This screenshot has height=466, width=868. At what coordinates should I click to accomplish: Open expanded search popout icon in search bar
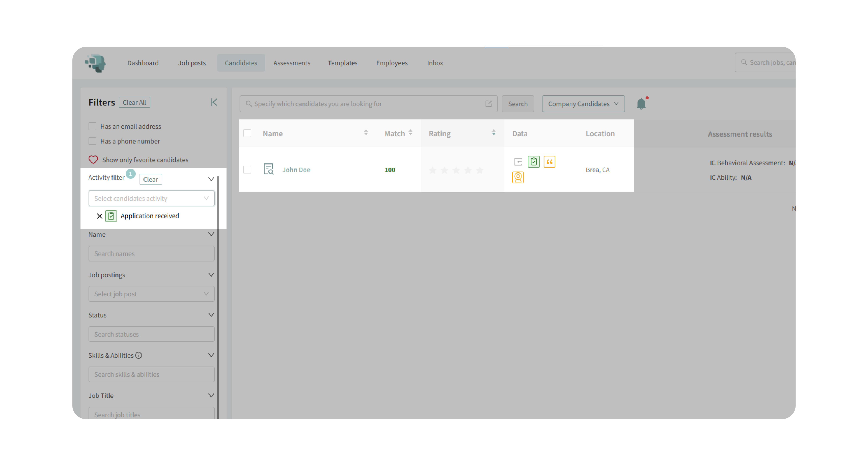point(488,104)
